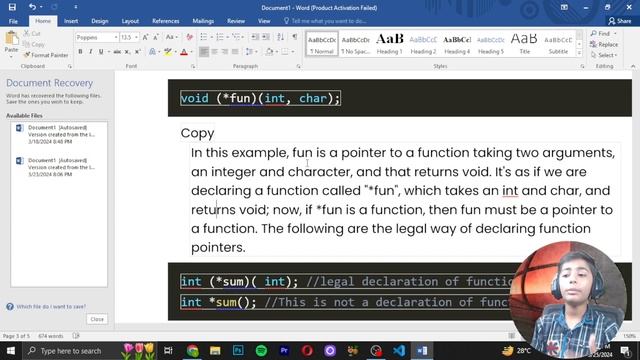Click Close button in Document Recovery pane
This screenshot has height=360, width=640.
pos(97,319)
